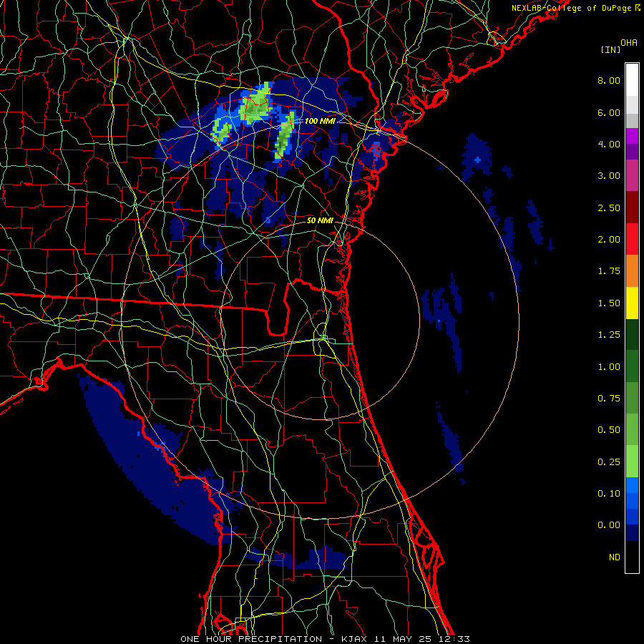This screenshot has width=644, height=644.
Task: Click the ONE HOUR PRECIPITATION caption text
Action: pos(251,639)
